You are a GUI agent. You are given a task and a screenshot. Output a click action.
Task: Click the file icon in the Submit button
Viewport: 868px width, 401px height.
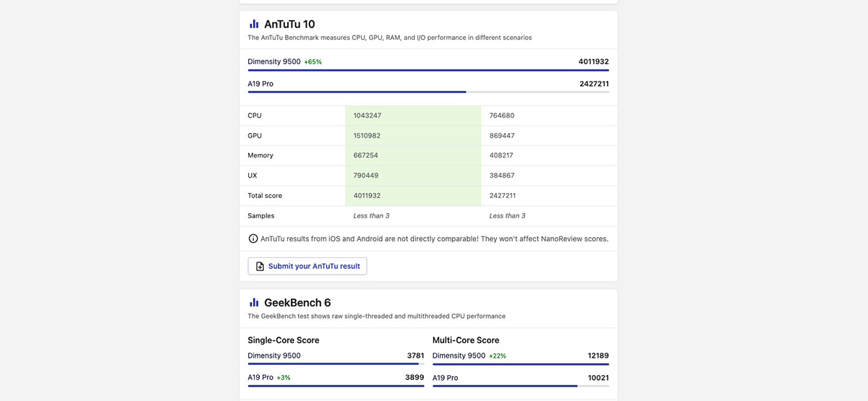click(x=260, y=266)
